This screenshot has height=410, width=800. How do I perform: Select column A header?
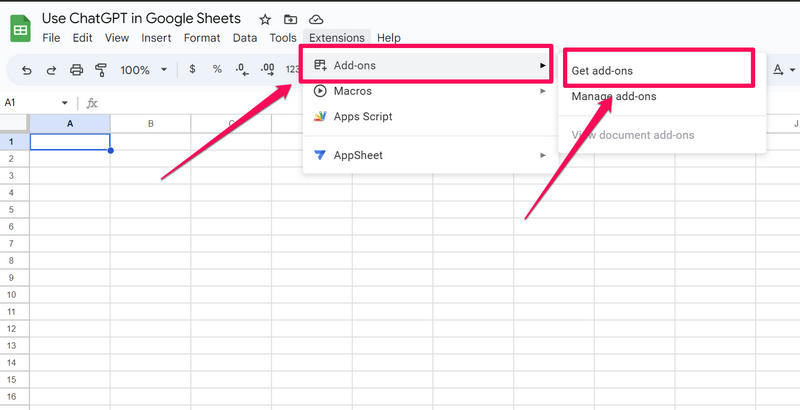coord(70,124)
